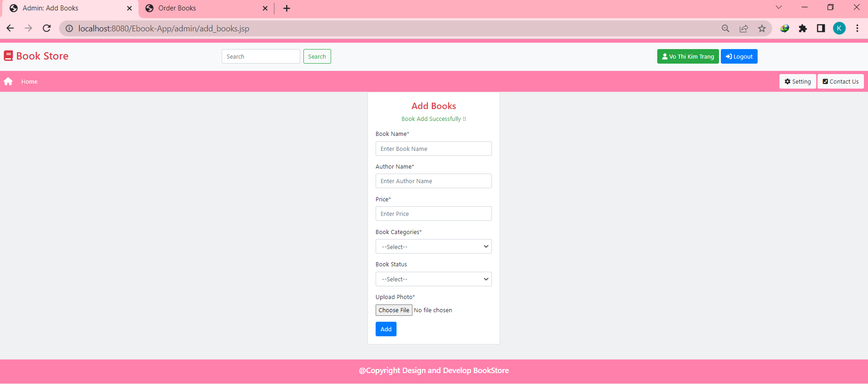Image resolution: width=868 pixels, height=384 pixels.
Task: Reload the page with refresh icon
Action: click(47, 28)
